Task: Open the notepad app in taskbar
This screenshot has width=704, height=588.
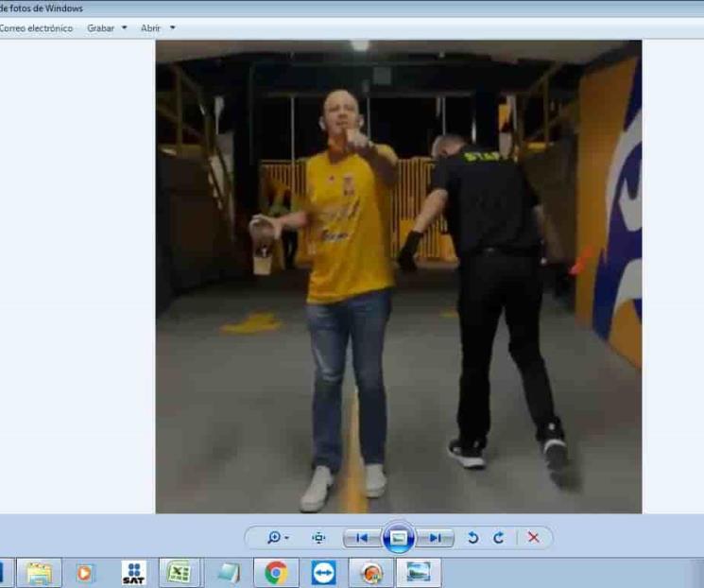Action: [x=229, y=573]
